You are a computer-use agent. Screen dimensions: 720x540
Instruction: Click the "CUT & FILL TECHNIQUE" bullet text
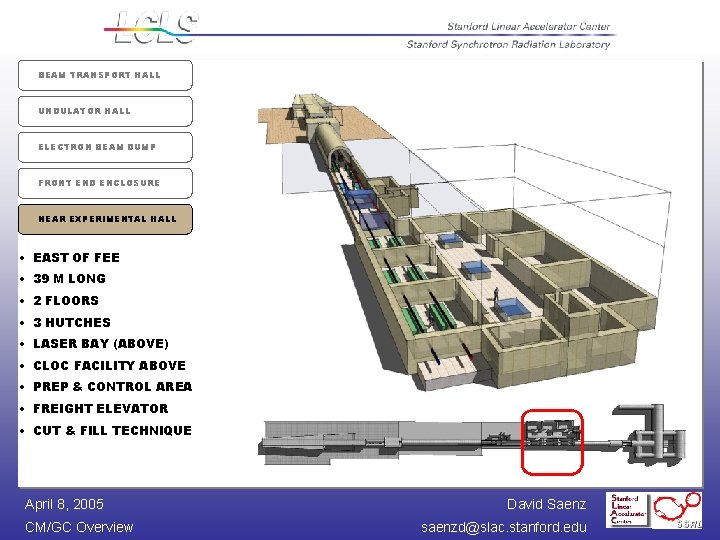point(112,431)
